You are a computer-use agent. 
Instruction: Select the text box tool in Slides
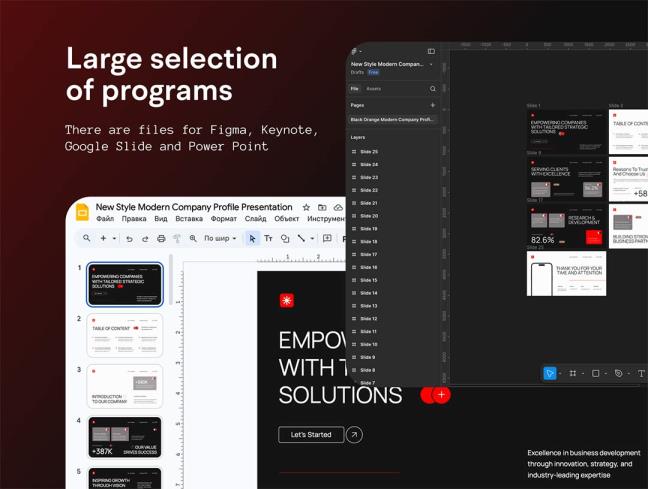pos(268,239)
